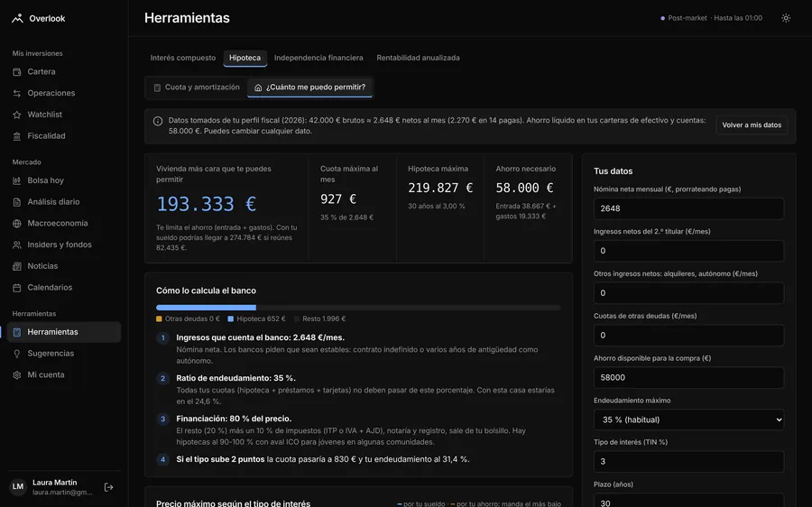Click the 219.827 € Hipoteca máxima value
The height and width of the screenshot is (507, 812).
pyautogui.click(x=440, y=188)
